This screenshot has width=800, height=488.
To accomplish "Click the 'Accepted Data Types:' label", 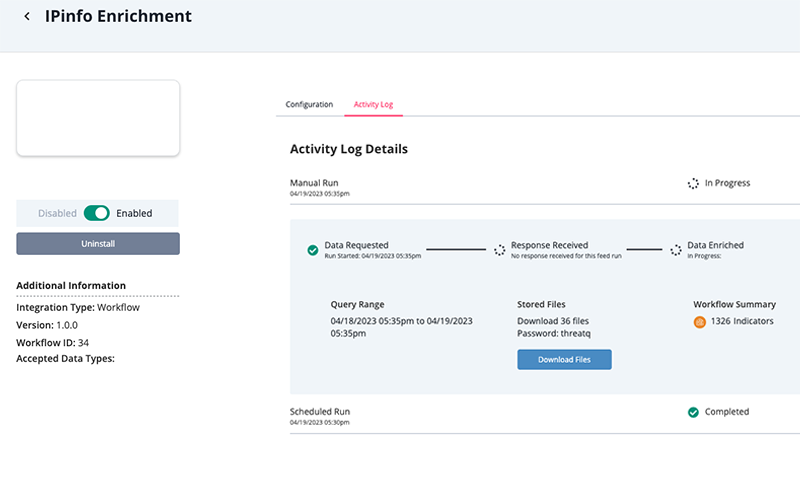I will point(65,358).
